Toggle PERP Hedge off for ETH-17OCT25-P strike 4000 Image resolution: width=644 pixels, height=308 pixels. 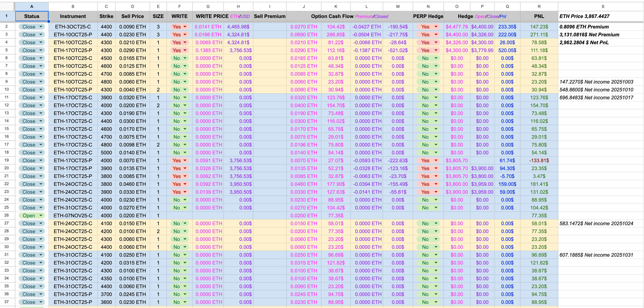428,161
